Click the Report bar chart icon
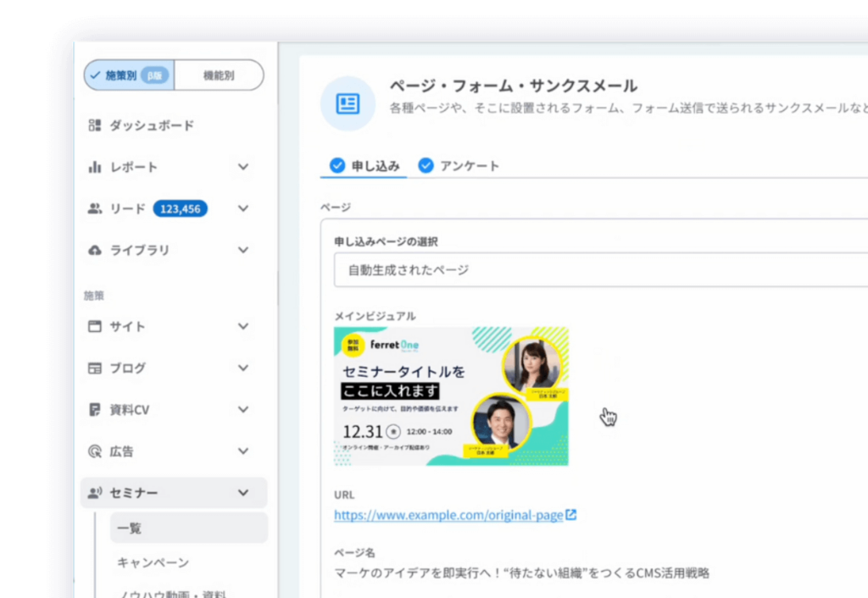Viewport: 868px width, 598px height. pos(95,167)
